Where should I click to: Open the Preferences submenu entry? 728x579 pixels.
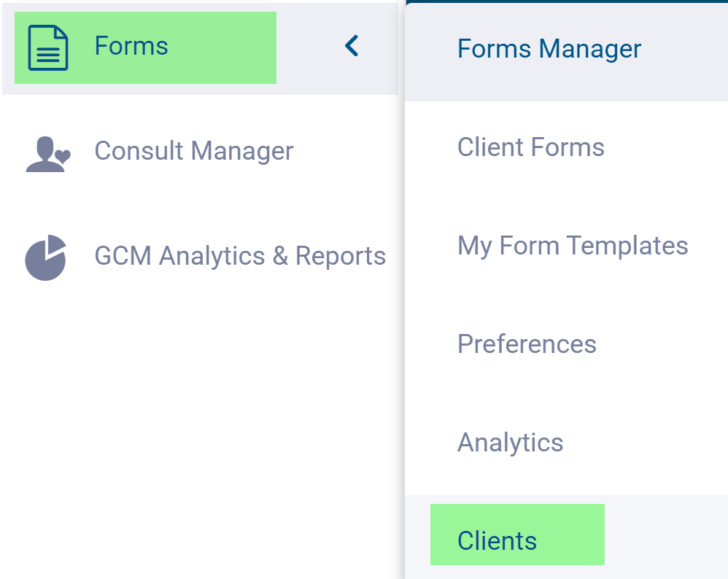click(x=527, y=343)
